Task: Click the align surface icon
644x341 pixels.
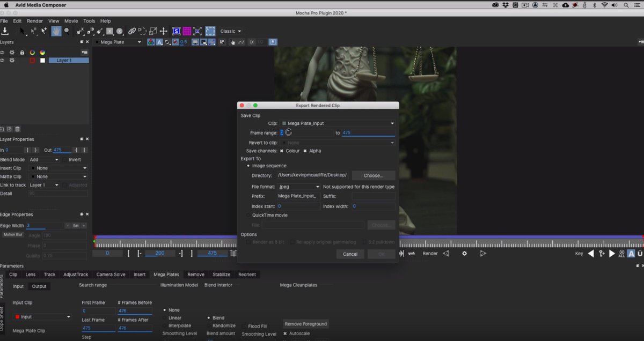Action: (x=197, y=31)
